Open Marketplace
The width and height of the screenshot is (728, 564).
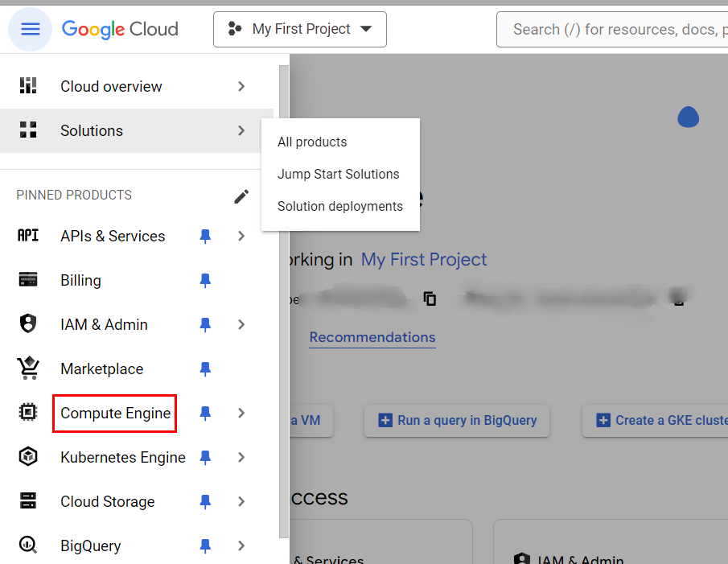click(x=101, y=368)
